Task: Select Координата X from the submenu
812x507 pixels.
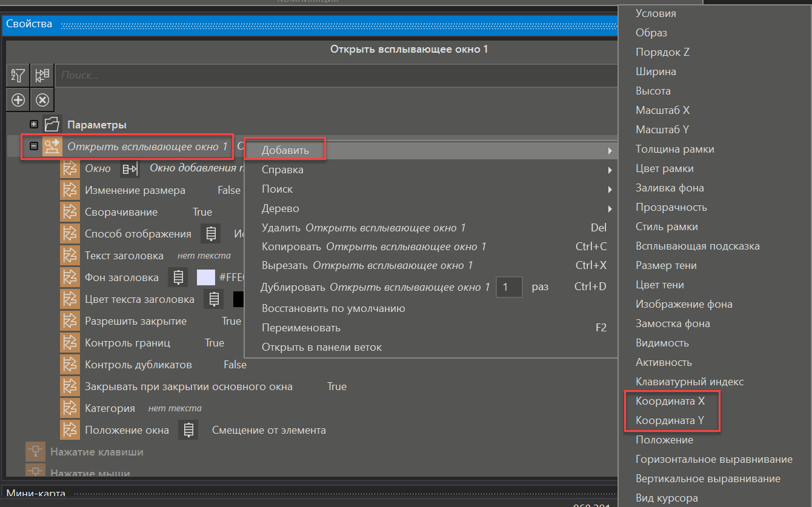Action: [x=670, y=401]
